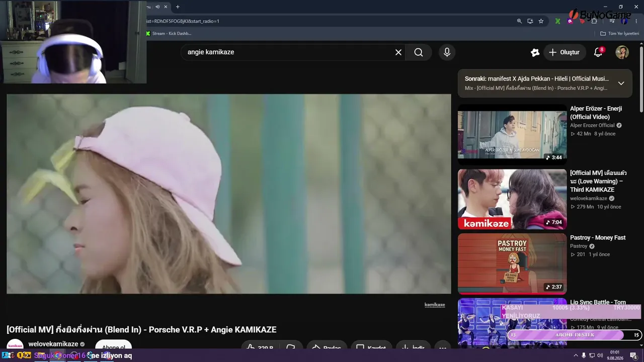Open the purple extension icon in toolbar
Viewport: 644px width, 362px height.
pos(570,21)
